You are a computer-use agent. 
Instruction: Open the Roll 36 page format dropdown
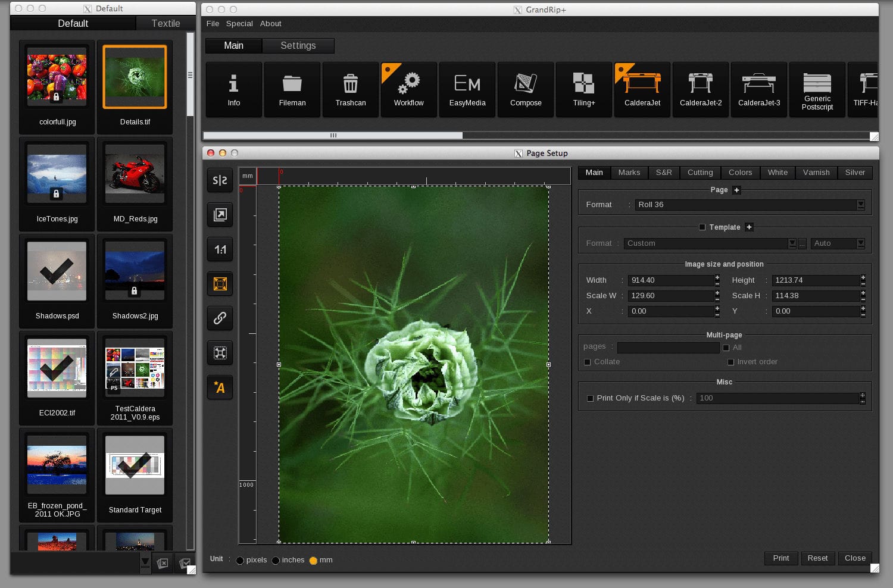coord(861,204)
